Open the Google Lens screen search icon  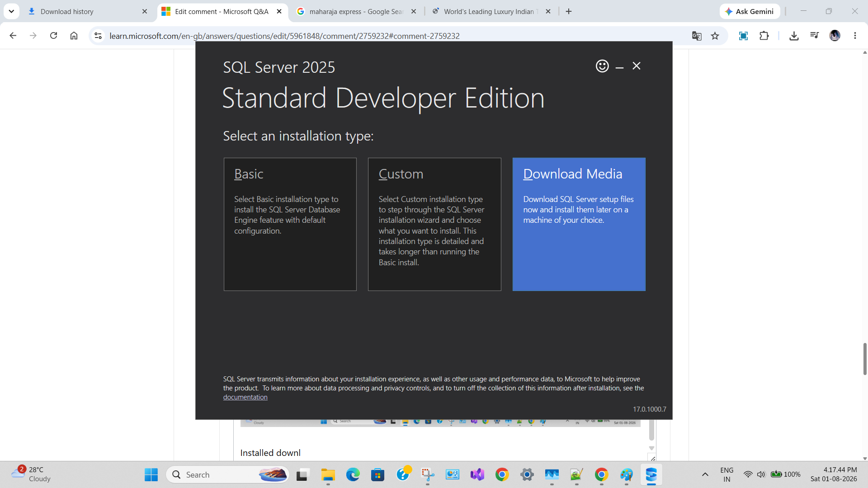pyautogui.click(x=743, y=36)
